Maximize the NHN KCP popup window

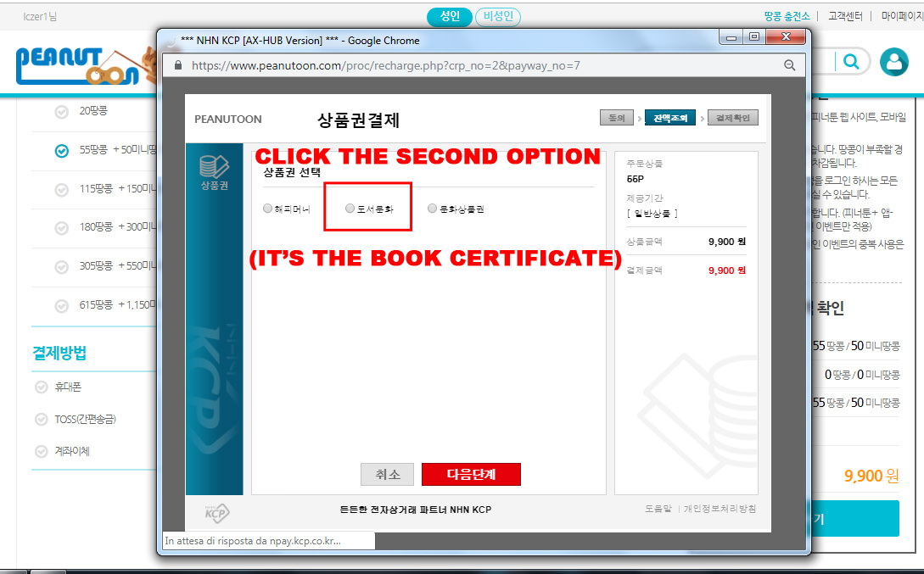point(753,37)
